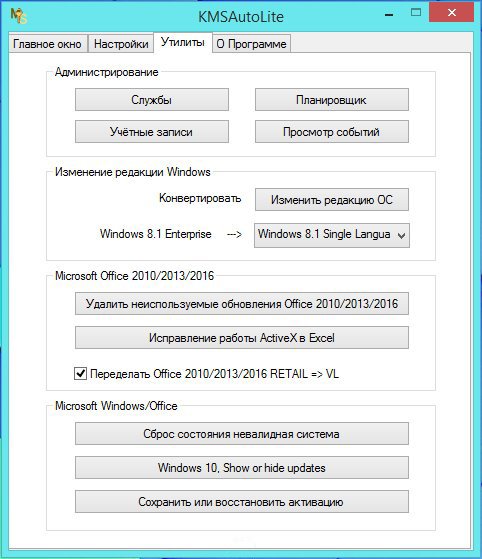
Task: Open the Windows edition dropdown arrow
Action: coord(401,236)
